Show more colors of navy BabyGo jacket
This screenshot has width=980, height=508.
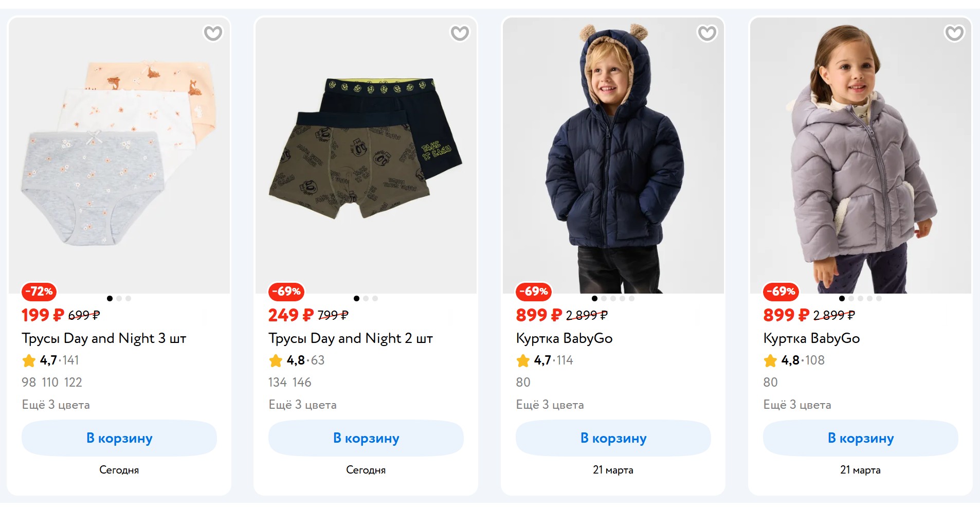(550, 405)
